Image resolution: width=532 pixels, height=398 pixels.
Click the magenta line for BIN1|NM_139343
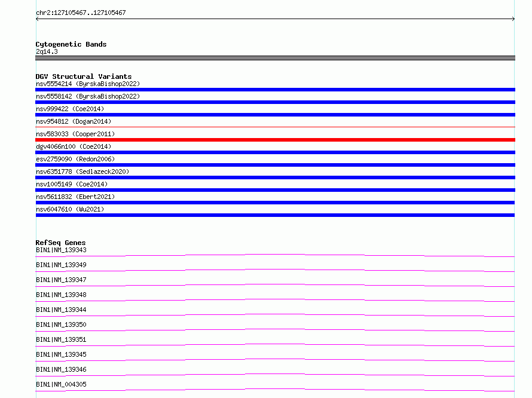coord(275,256)
